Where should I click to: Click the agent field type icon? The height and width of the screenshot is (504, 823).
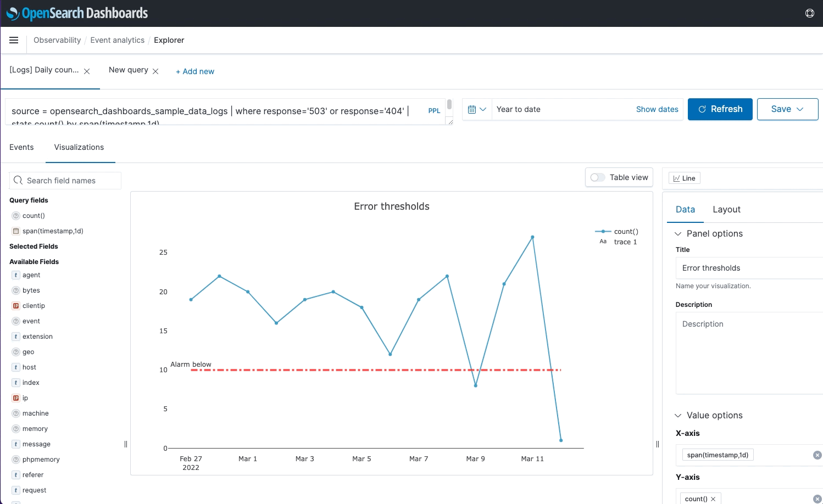coord(16,275)
